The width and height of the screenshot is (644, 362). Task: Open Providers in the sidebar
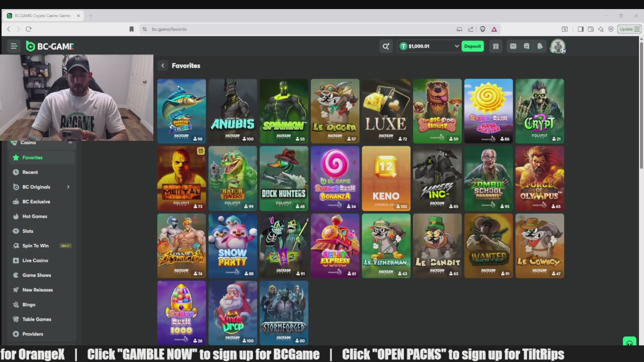(42, 334)
